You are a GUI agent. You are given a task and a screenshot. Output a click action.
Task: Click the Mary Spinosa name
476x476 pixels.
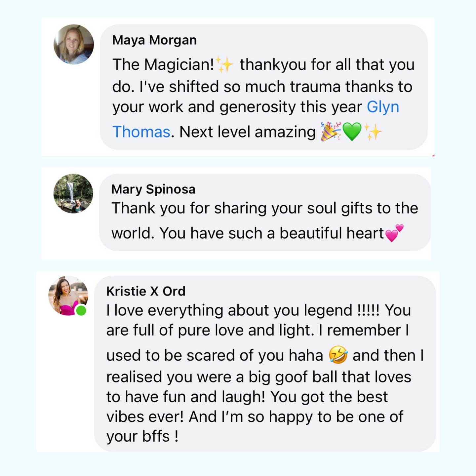click(153, 189)
